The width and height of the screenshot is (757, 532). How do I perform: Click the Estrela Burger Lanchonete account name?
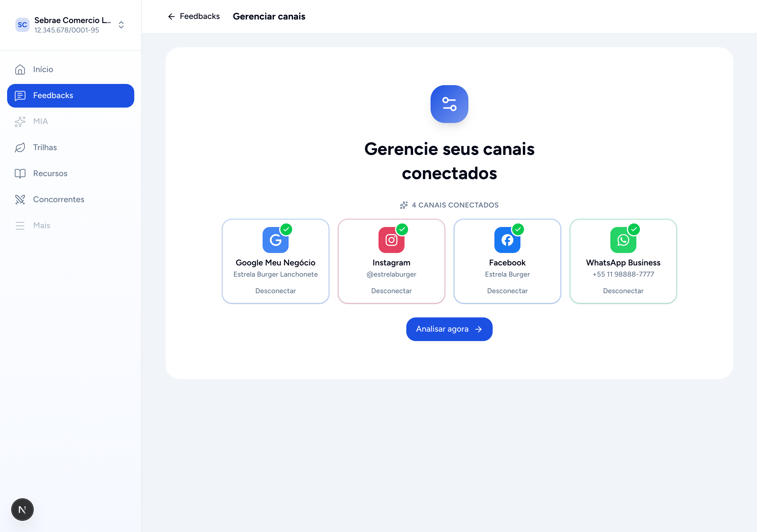click(276, 274)
